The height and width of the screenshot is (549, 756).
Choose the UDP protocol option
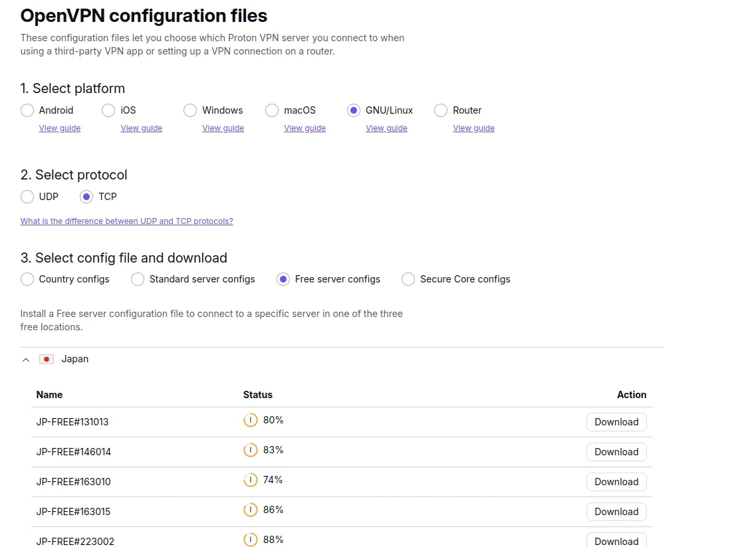27,197
